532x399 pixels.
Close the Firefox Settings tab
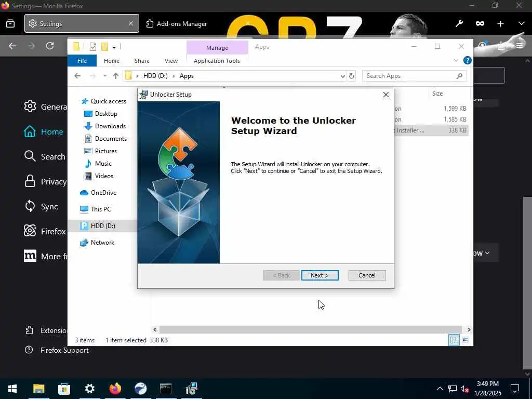[131, 23]
